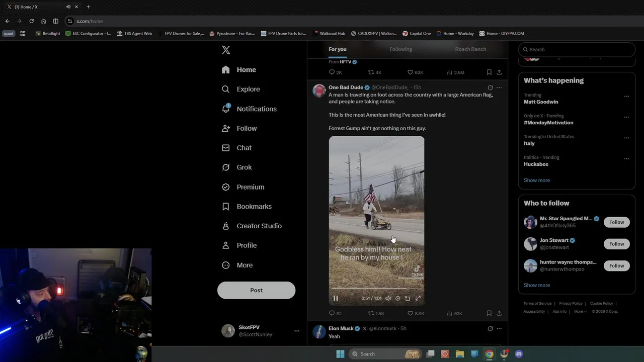
Task: Follow hunter wayne thomps...
Action: (x=616, y=265)
